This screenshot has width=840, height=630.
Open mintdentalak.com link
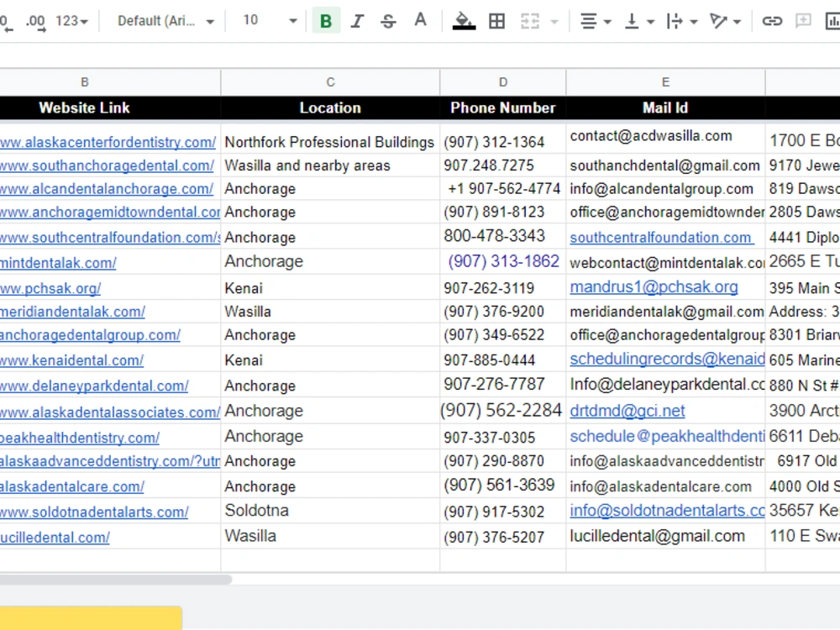[58, 263]
